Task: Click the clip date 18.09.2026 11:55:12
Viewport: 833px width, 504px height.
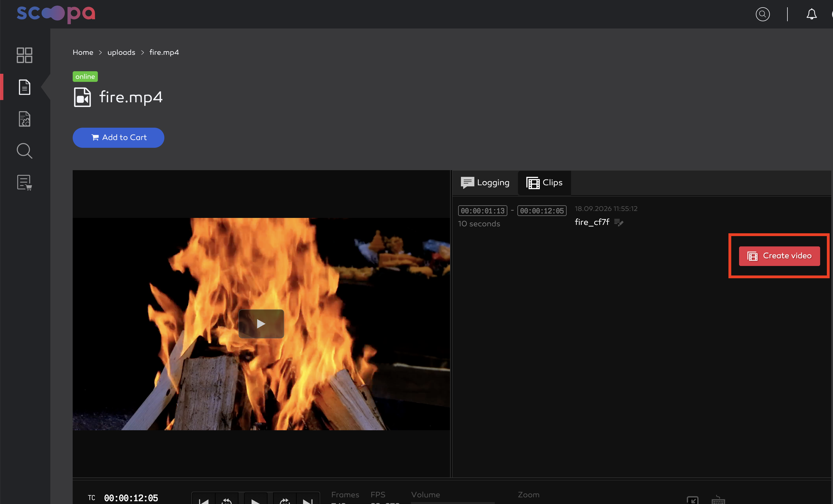Action: point(606,209)
